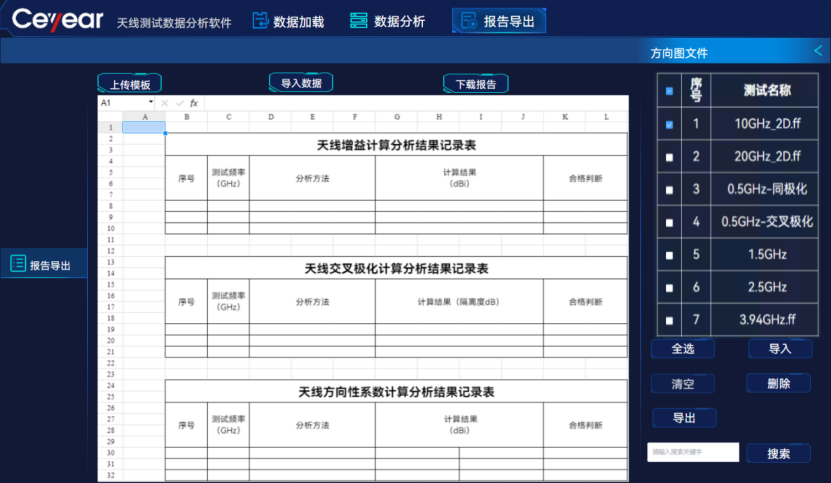Click the 0.5GHz-同极化 file name
Screen dimensions: 831x483
coord(767,189)
